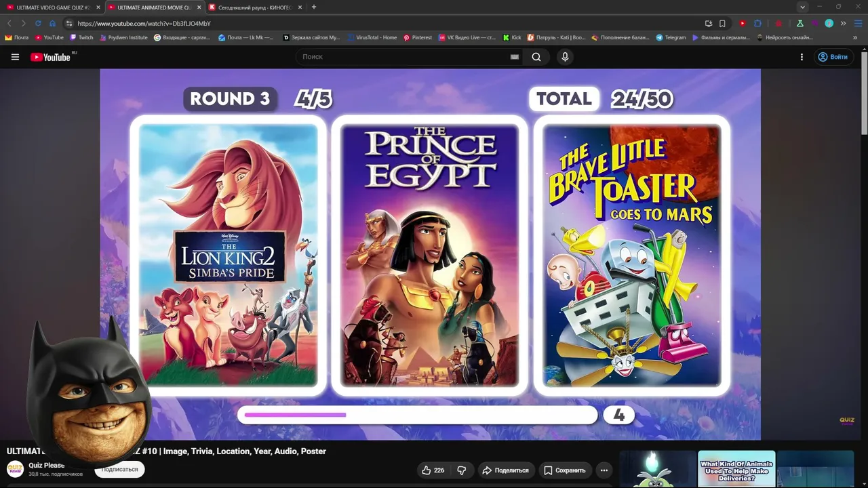
Task: Open the VK Видео Live bookmark
Action: 467,37
